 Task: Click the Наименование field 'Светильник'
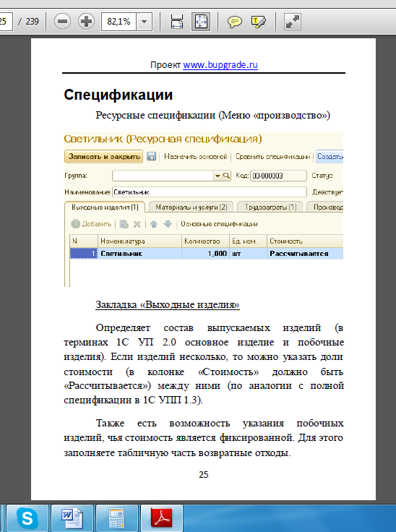click(x=210, y=192)
